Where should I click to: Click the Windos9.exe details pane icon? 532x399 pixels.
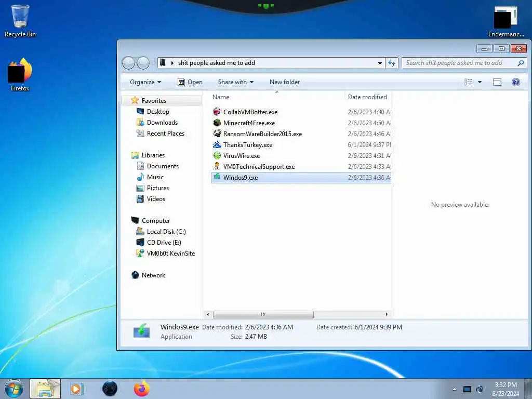point(141,331)
